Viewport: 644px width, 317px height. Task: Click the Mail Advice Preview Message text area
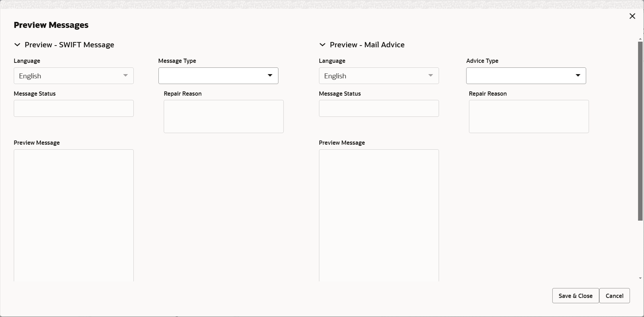pos(379,215)
